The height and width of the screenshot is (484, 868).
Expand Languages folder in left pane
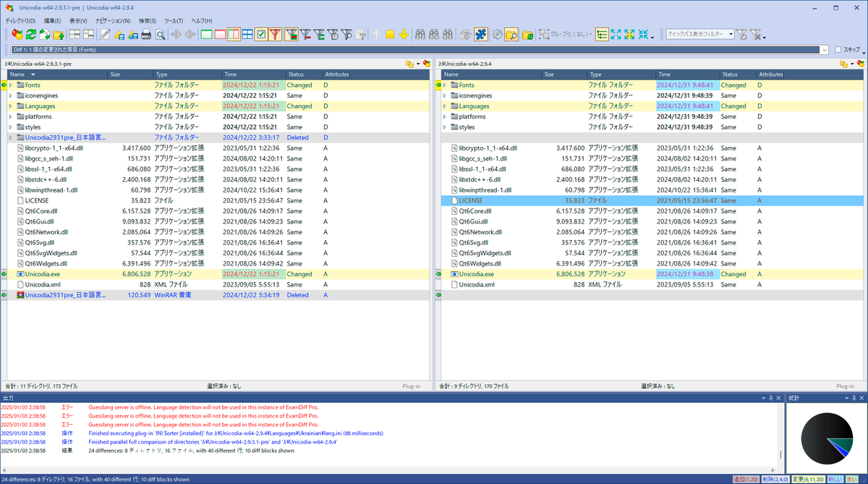[11, 106]
